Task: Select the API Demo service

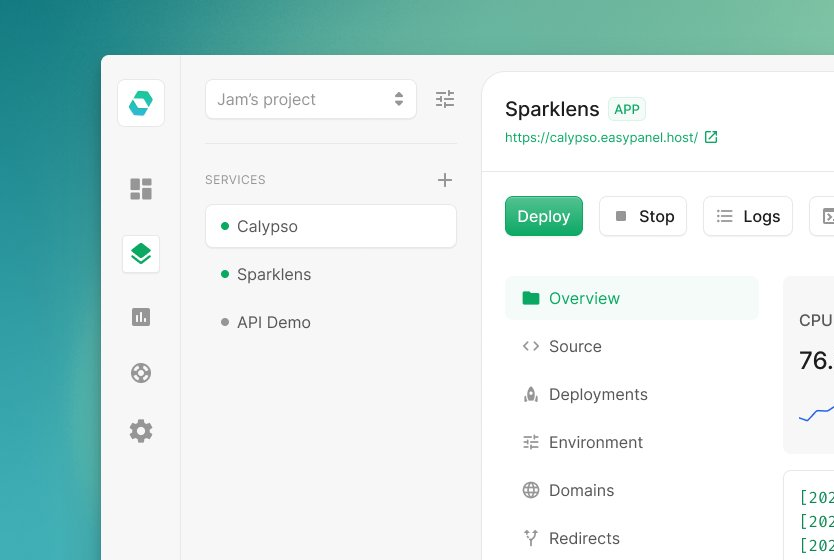Action: 331,322
